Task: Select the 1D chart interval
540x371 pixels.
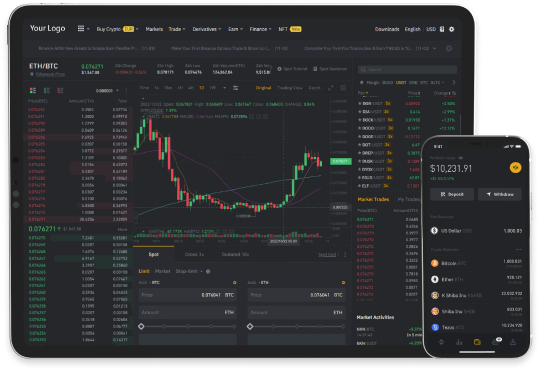Action: (202, 88)
